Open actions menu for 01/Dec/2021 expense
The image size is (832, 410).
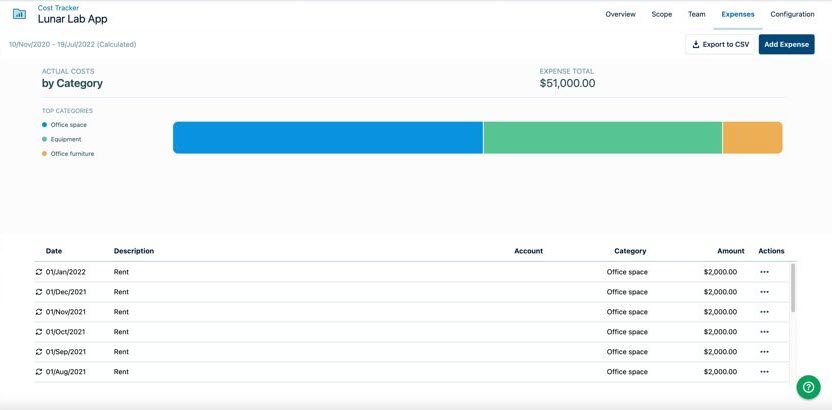pyautogui.click(x=764, y=292)
